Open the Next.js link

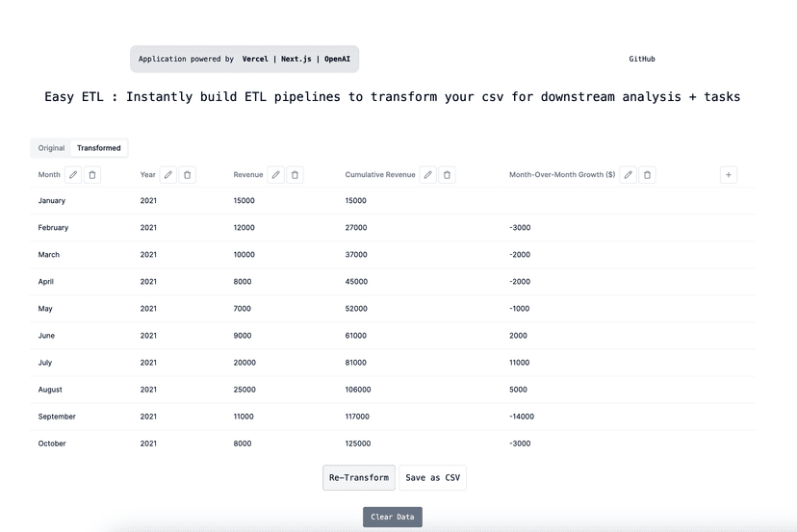tap(296, 59)
